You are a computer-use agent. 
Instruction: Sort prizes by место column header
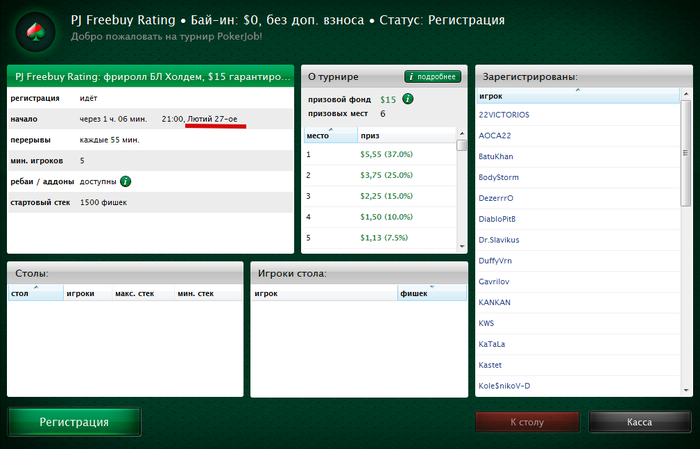tap(330, 135)
